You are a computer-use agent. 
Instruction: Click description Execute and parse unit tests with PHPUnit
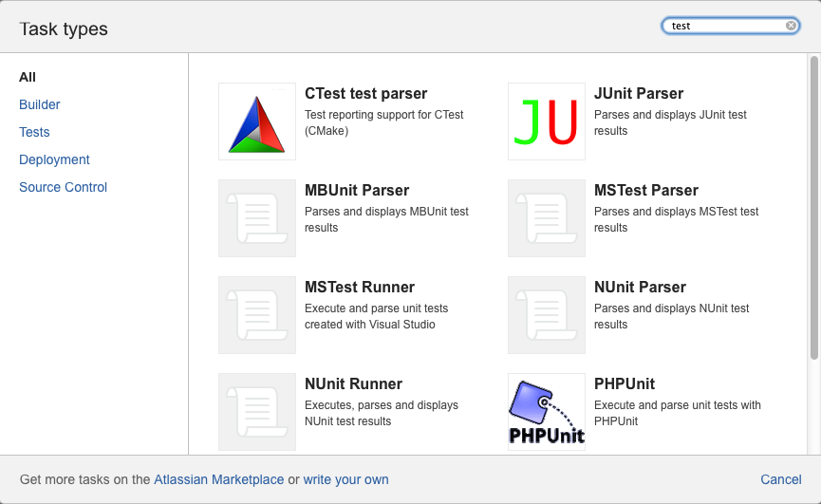677,413
